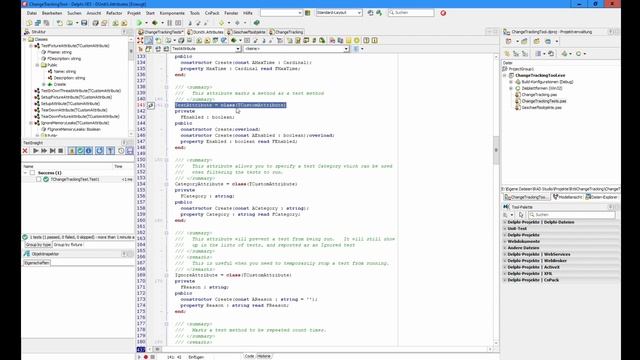Expand the Unit-Test palette category
The width and height of the screenshot is (640, 360).
tap(505, 229)
